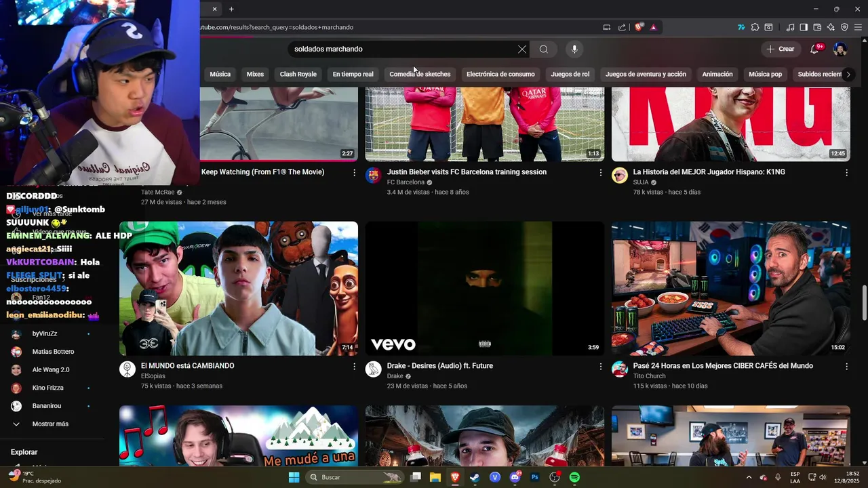The image size is (868, 488).
Task: Start voice search with the microphone
Action: (574, 49)
